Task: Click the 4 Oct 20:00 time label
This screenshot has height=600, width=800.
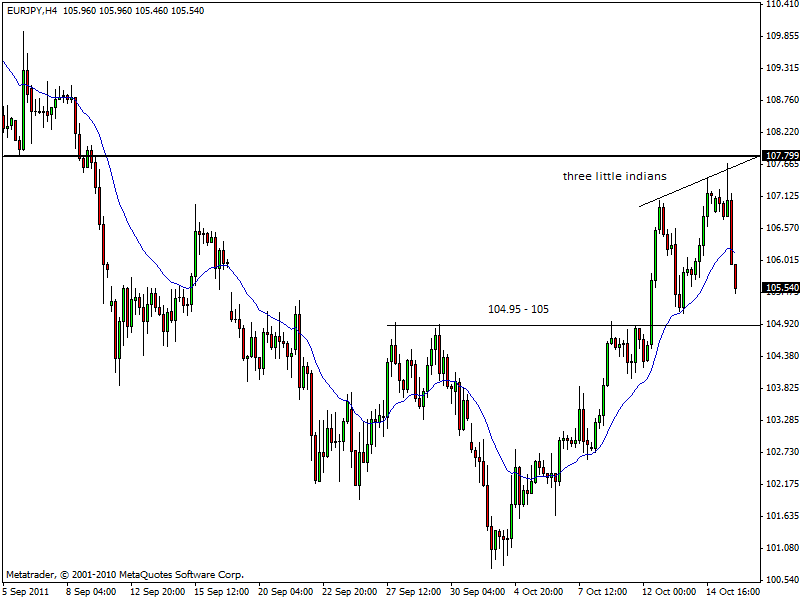Action: [x=541, y=591]
